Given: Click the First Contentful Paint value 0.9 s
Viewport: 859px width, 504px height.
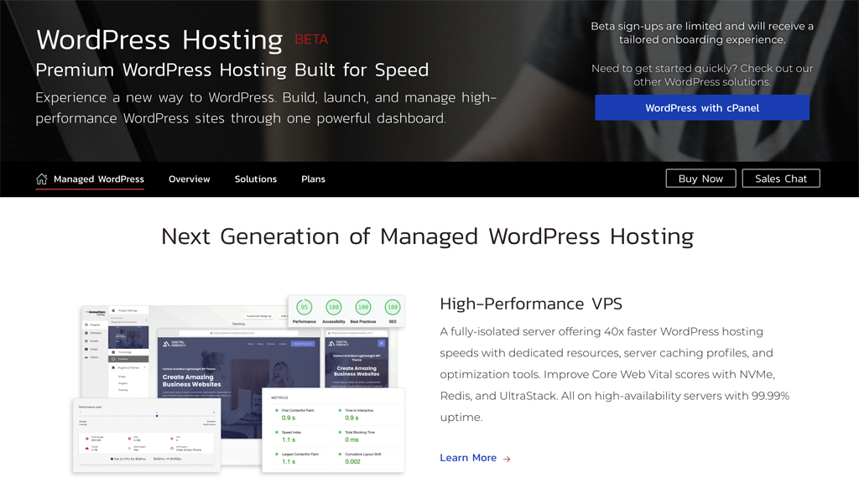Looking at the screenshot, I should click(289, 418).
